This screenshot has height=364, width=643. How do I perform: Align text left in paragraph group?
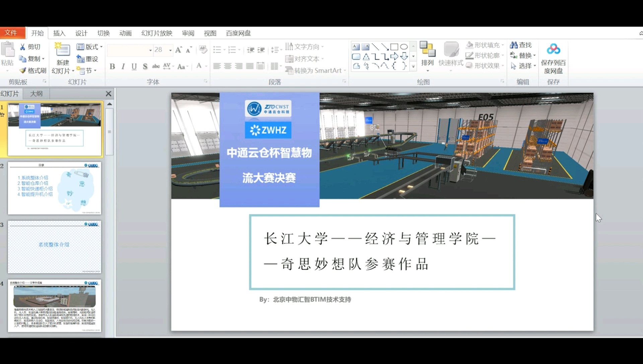tap(217, 66)
